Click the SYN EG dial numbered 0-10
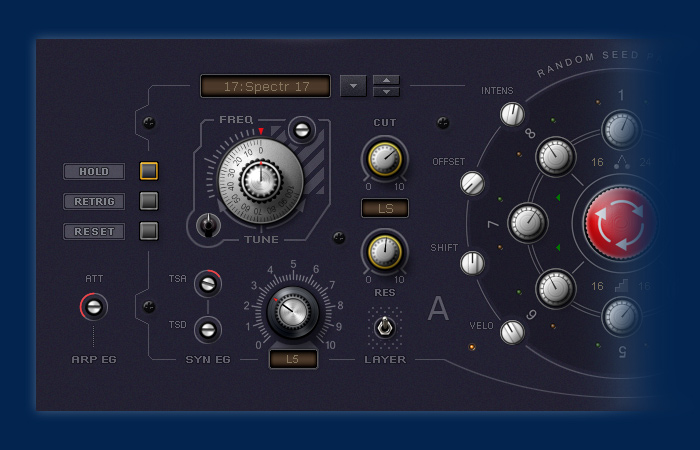The image size is (700, 450). [293, 312]
